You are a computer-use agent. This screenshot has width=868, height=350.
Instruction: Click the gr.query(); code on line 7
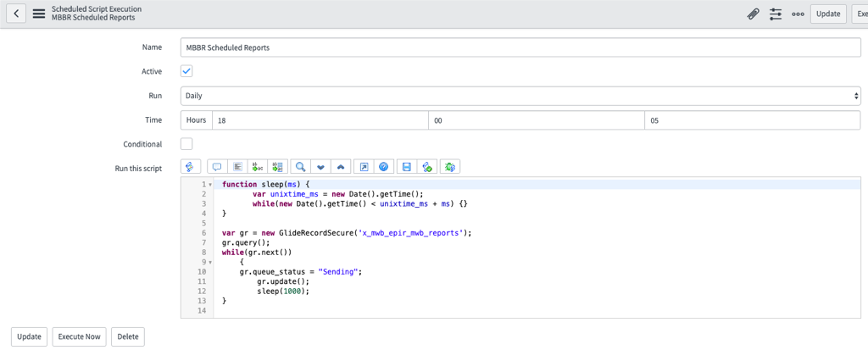(x=246, y=242)
